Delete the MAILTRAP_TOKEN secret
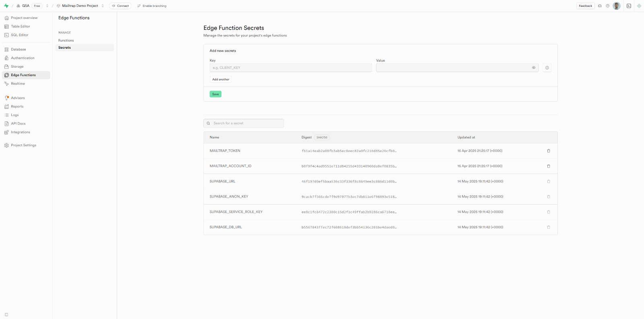Screen dimensions: 644x319 click(x=549, y=151)
